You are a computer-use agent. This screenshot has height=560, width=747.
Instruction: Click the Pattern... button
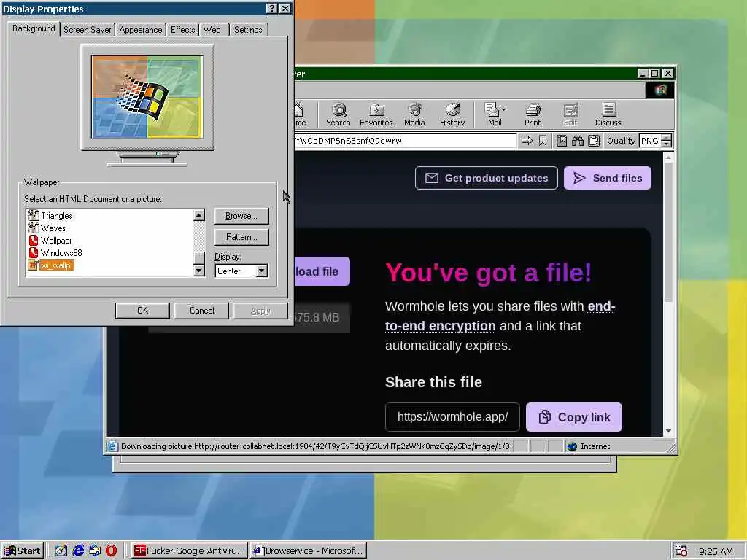(x=241, y=237)
